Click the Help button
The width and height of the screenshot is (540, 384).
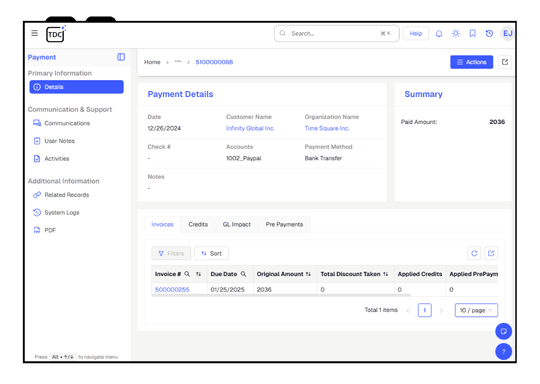coord(416,33)
